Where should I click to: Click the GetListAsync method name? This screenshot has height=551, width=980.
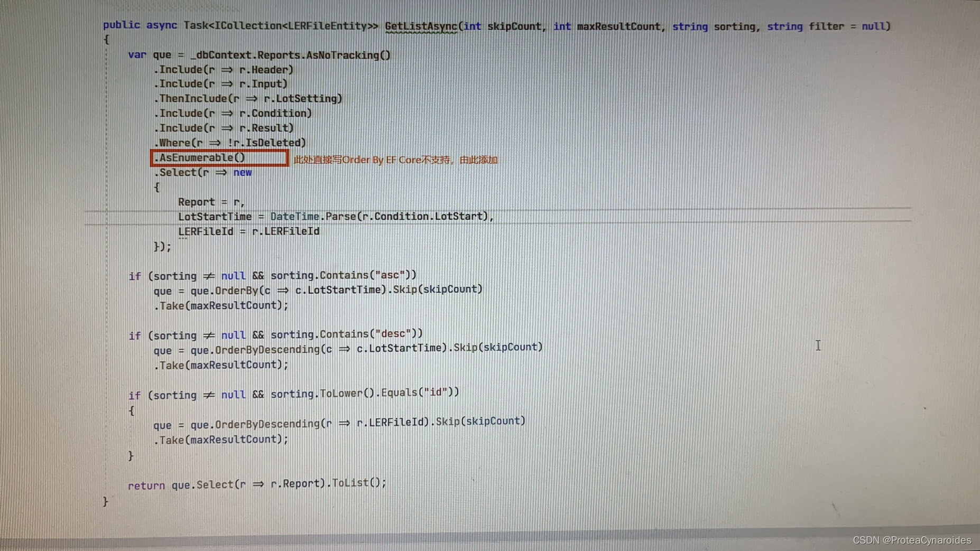421,26
